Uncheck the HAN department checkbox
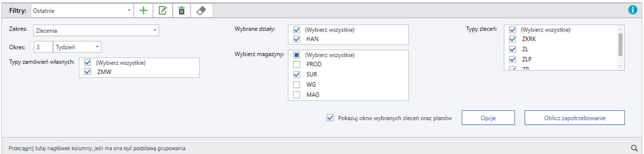 [297, 39]
